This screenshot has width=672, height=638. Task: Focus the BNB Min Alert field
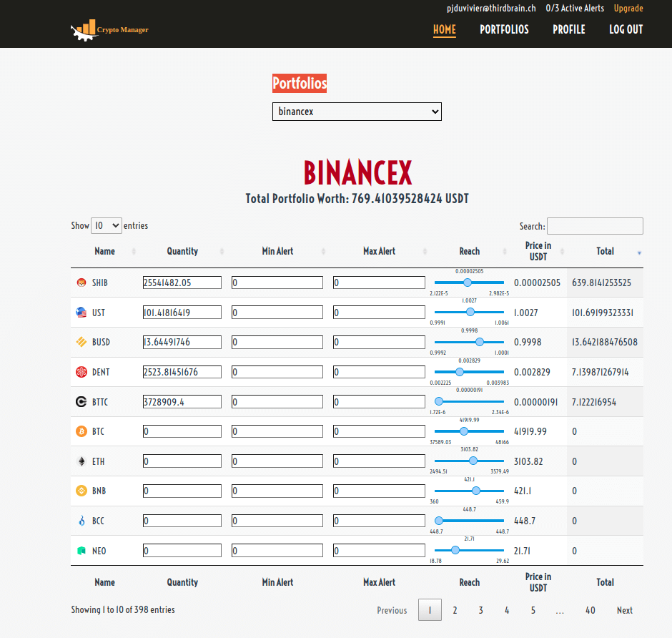pyautogui.click(x=277, y=491)
